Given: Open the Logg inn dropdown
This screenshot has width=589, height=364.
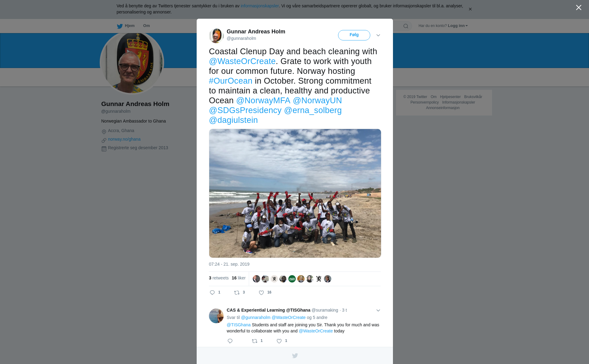Looking at the screenshot, I should (458, 26).
